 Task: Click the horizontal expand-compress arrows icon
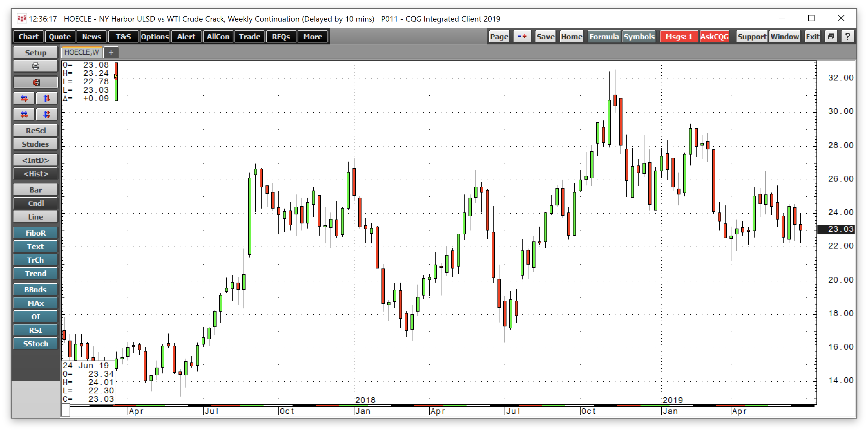24,115
